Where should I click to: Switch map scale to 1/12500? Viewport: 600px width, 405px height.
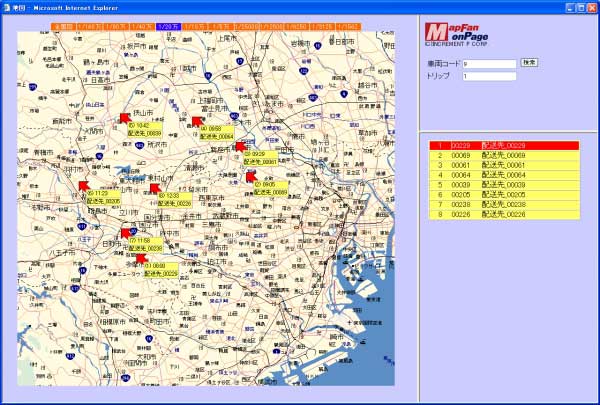point(272,26)
